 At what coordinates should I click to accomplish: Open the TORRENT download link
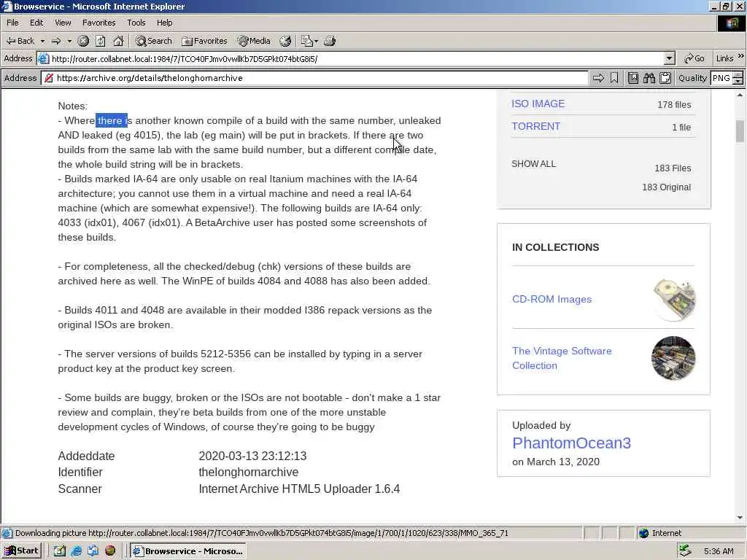click(x=535, y=126)
